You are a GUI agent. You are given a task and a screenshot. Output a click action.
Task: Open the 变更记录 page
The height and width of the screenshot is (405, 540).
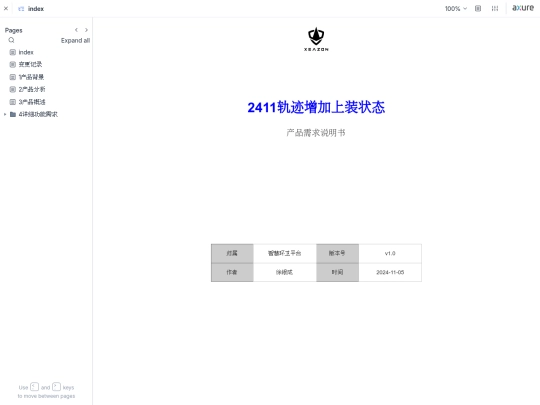[x=30, y=64]
